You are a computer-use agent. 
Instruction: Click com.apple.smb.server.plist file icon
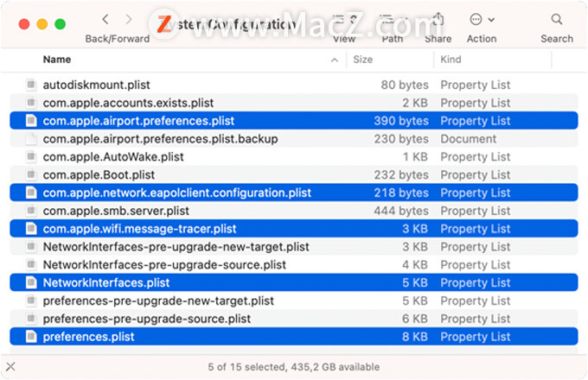pos(31,211)
